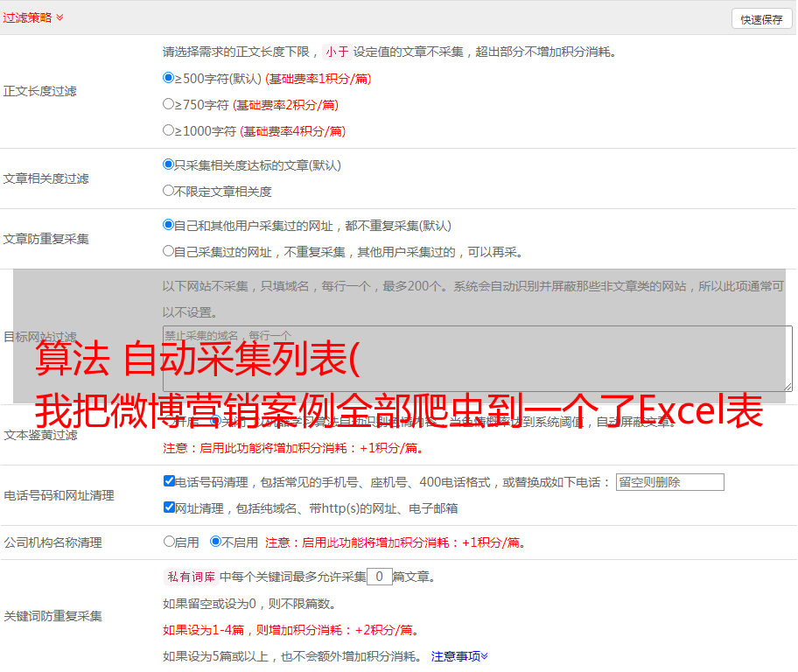Click the 快速保存 button
The height and width of the screenshot is (672, 798).
[x=761, y=19]
